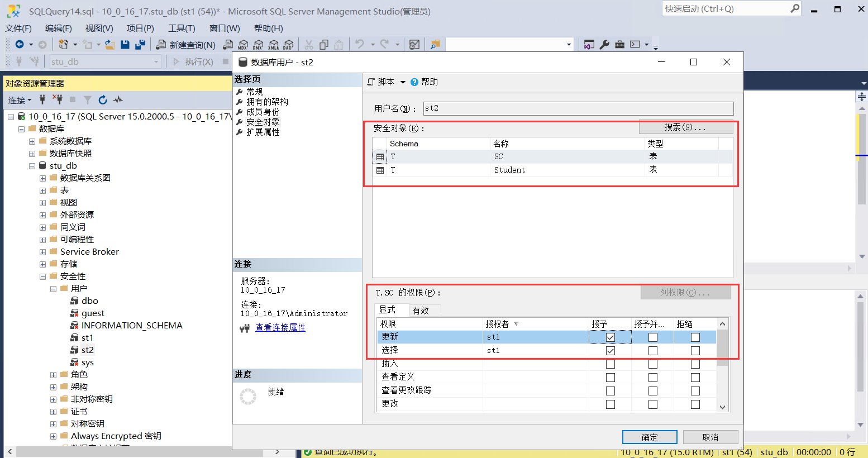868x458 pixels.
Task: Click the DMX query icon
Action: point(258,45)
